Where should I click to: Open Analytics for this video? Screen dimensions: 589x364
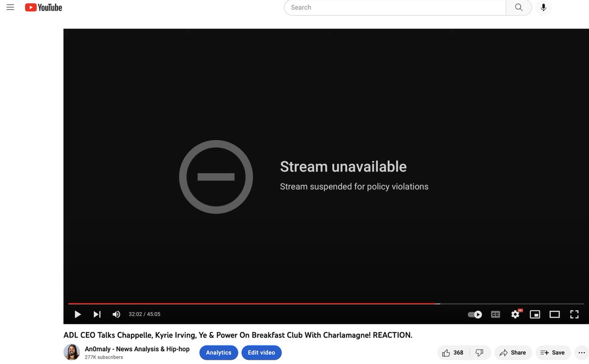218,352
